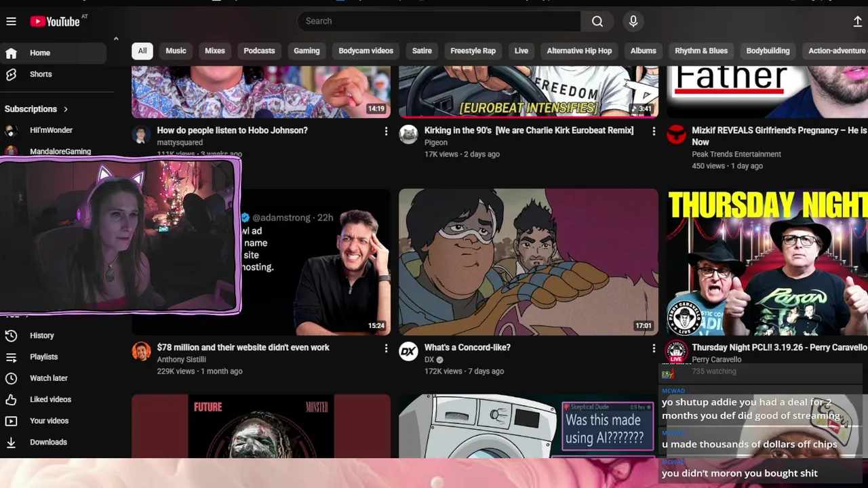Select the Music filter chip
The image size is (868, 488).
[x=176, y=51]
